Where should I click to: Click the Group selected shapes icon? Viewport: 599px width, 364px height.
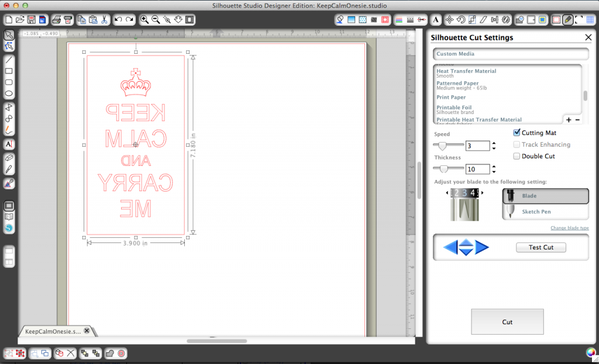tap(9, 353)
